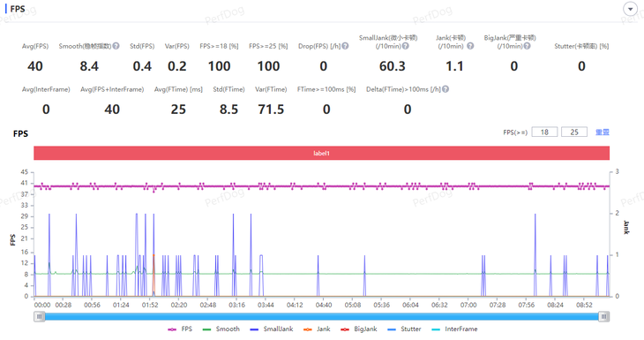
Task: Click Jank(/10min) help question mark icon
Action: (470, 46)
